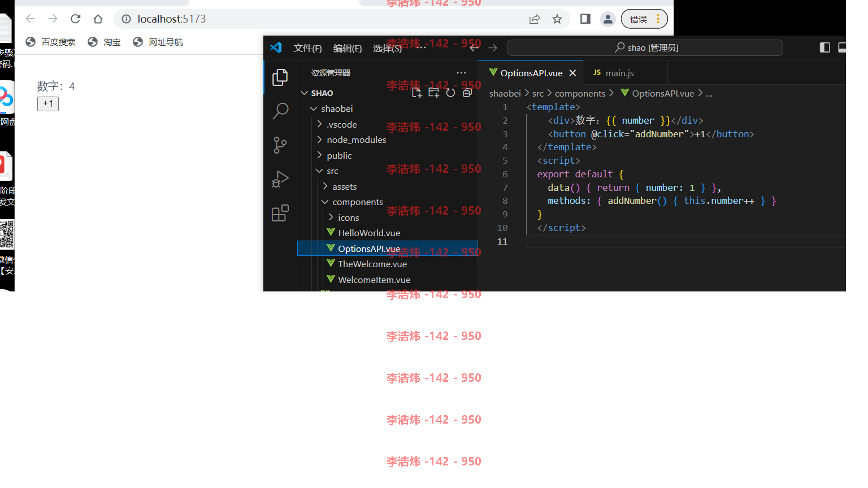
Task: Open 百度搜索 bookmark
Action: point(51,42)
